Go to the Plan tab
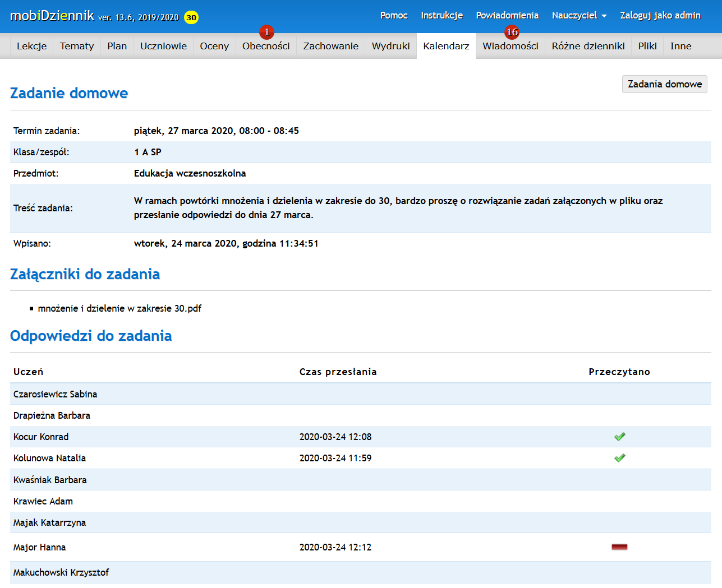Image resolution: width=722 pixels, height=588 pixels. (x=117, y=46)
